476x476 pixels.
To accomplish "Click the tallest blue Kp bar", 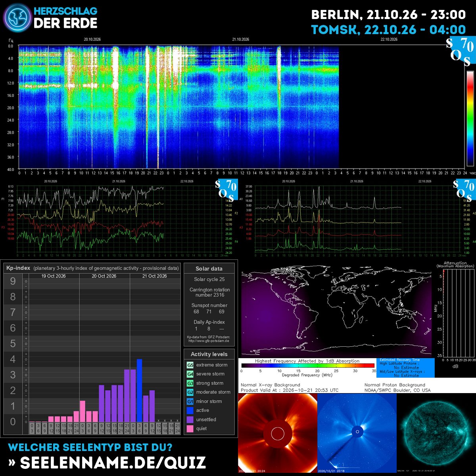I will [x=139, y=390].
